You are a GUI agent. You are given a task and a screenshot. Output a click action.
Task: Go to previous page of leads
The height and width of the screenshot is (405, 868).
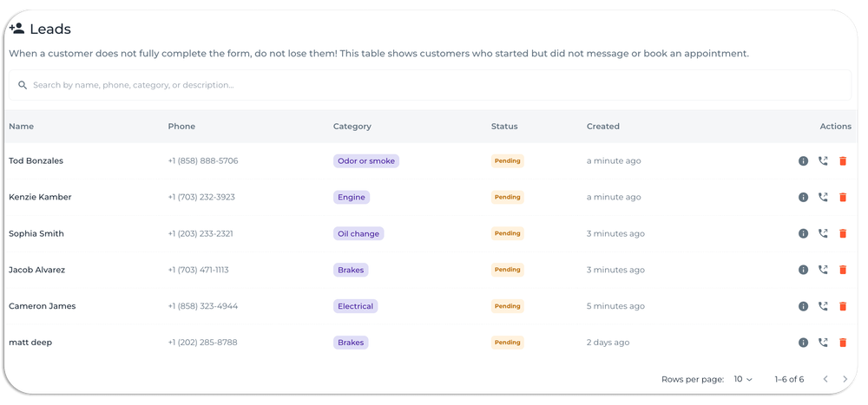[825, 380]
